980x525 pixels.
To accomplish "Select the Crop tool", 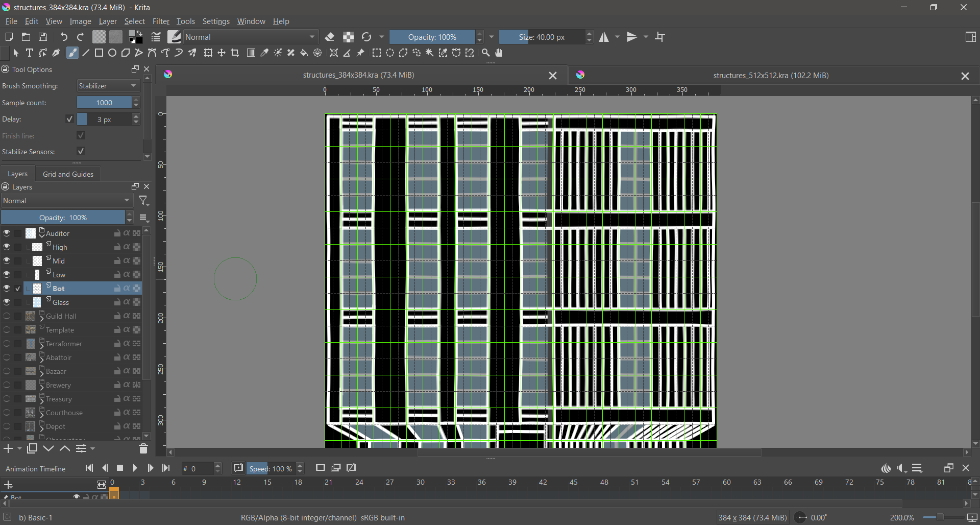I will coord(235,53).
